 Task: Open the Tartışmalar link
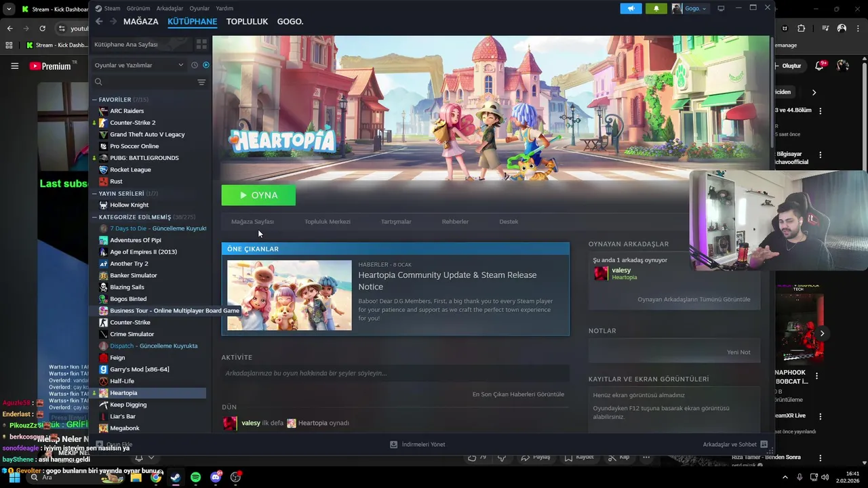click(396, 222)
